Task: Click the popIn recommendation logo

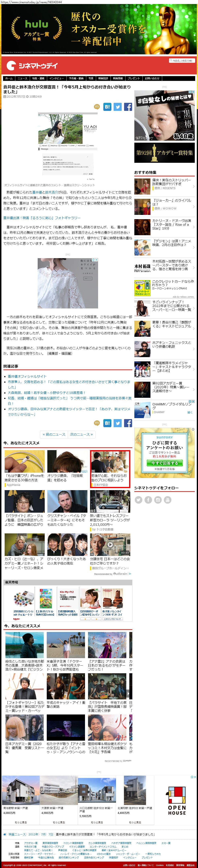Action: pyautogui.click(x=127, y=761)
